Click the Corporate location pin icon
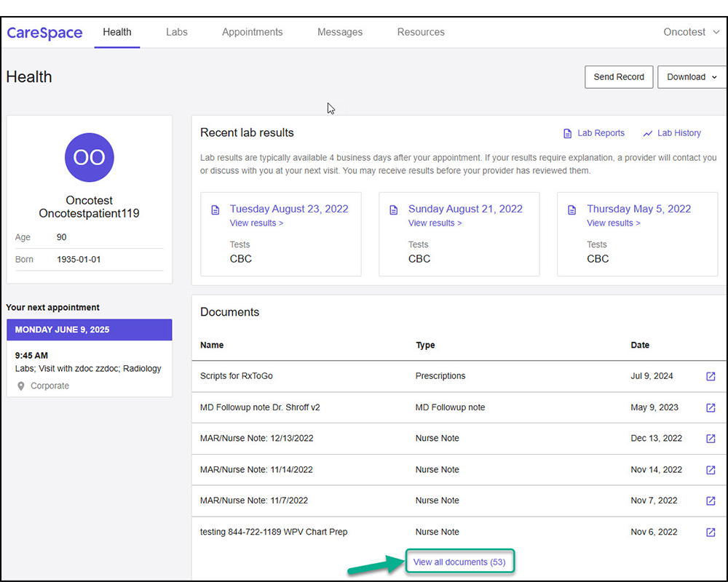 [x=20, y=386]
